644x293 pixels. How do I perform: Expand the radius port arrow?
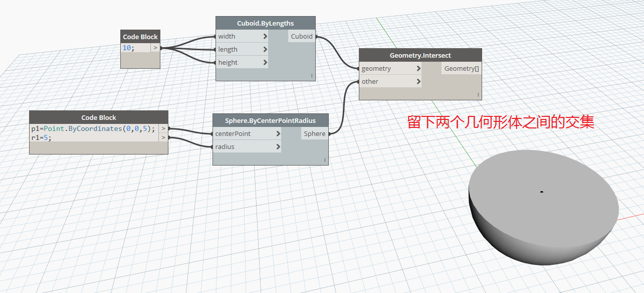click(x=278, y=147)
